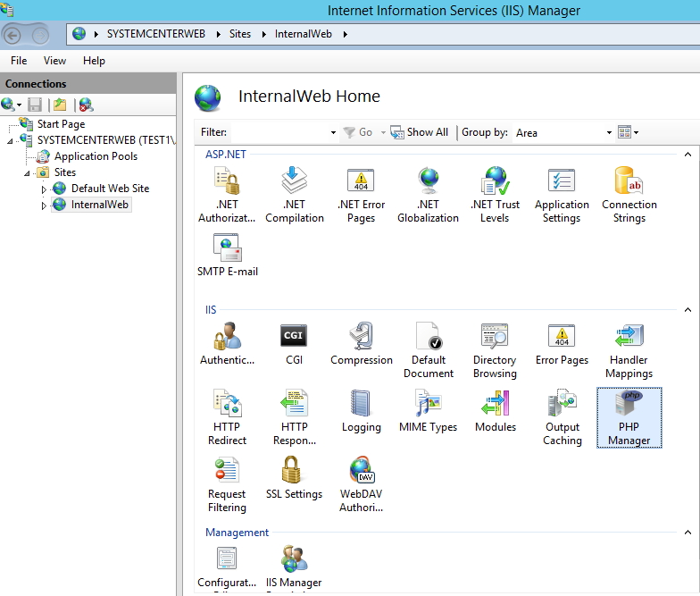This screenshot has width=700, height=596.
Task: Open the Filter dropdown arrow
Action: click(x=333, y=132)
